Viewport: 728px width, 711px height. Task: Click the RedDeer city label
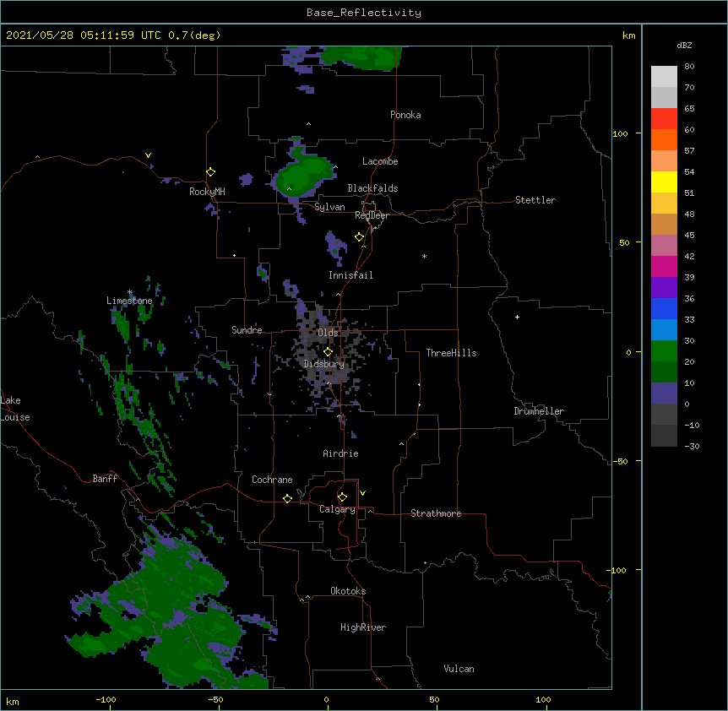coord(372,215)
